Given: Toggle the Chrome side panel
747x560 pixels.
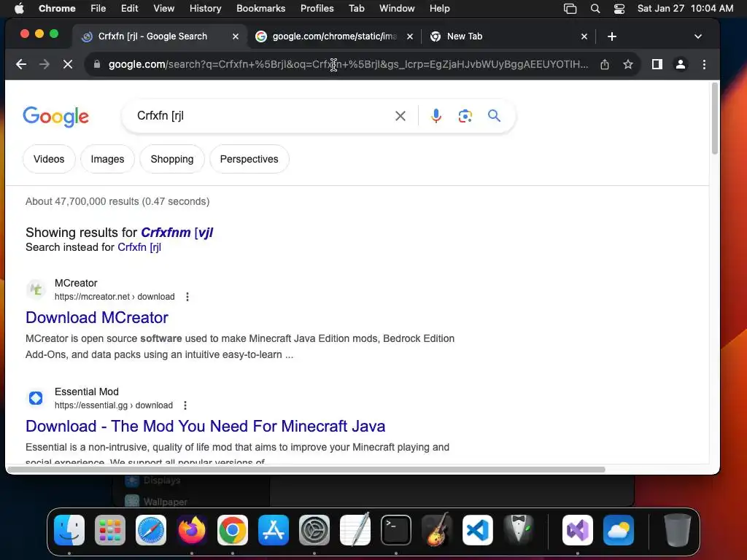Looking at the screenshot, I should pyautogui.click(x=657, y=64).
